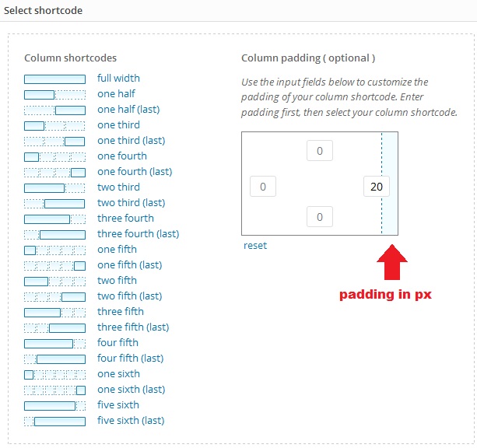Image resolution: width=477 pixels, height=448 pixels.
Task: Focus the top padding input field
Action: pos(320,151)
